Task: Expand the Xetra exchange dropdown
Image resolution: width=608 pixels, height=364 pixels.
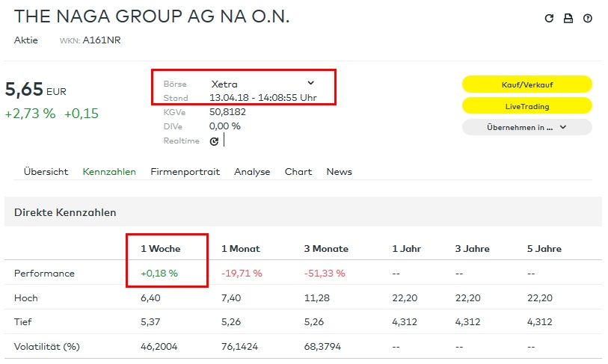Action: click(311, 83)
